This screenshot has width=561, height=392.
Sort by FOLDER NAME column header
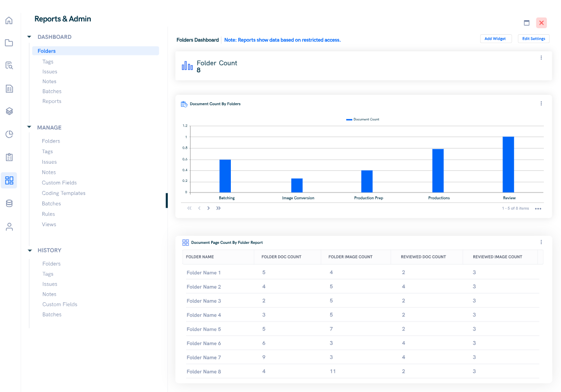coord(218,257)
